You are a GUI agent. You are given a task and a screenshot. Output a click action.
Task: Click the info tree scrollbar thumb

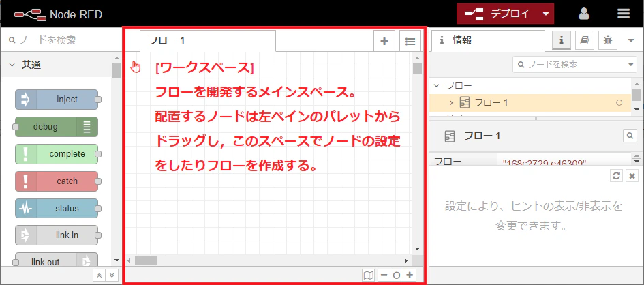coord(637,95)
